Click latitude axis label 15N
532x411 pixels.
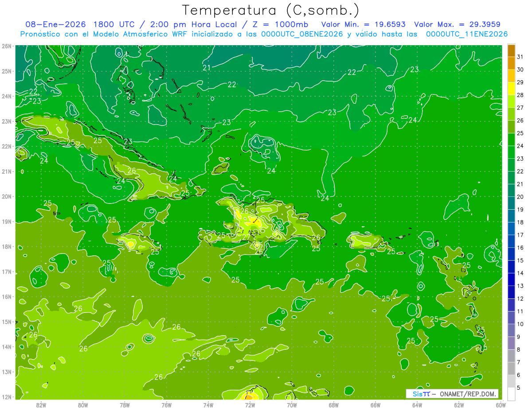6,322
